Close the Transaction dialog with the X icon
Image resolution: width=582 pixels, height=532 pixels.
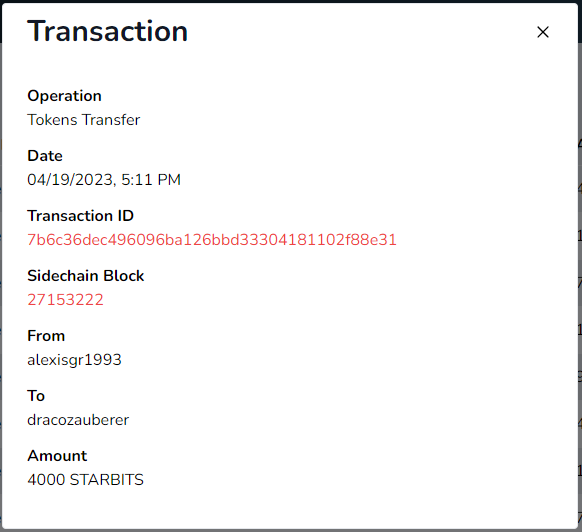click(x=543, y=32)
